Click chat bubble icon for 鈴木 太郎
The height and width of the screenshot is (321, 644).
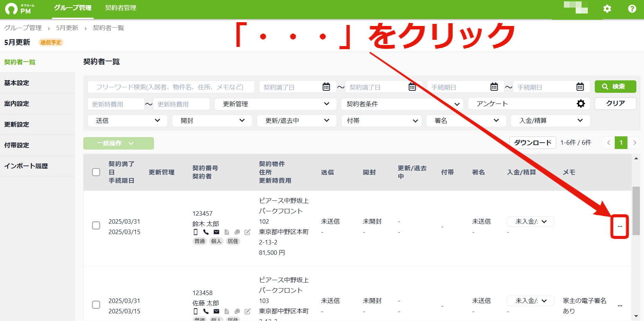[237, 232]
